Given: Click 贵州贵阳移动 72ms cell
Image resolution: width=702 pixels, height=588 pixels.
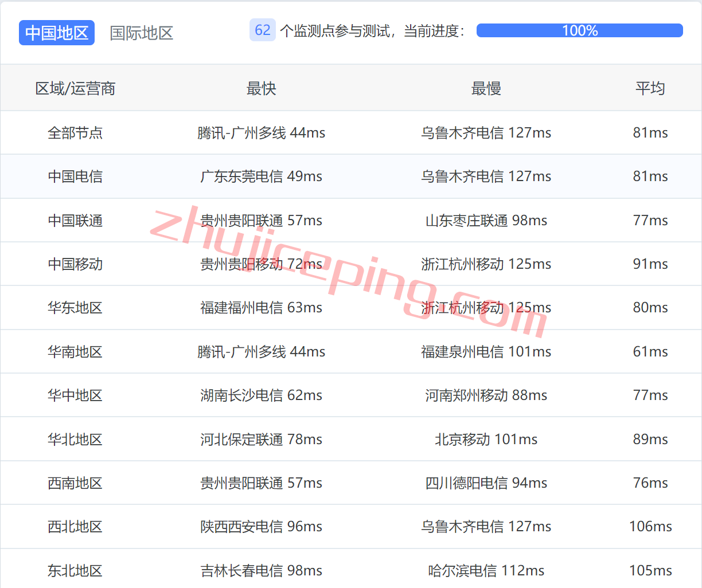Looking at the screenshot, I should tap(262, 264).
